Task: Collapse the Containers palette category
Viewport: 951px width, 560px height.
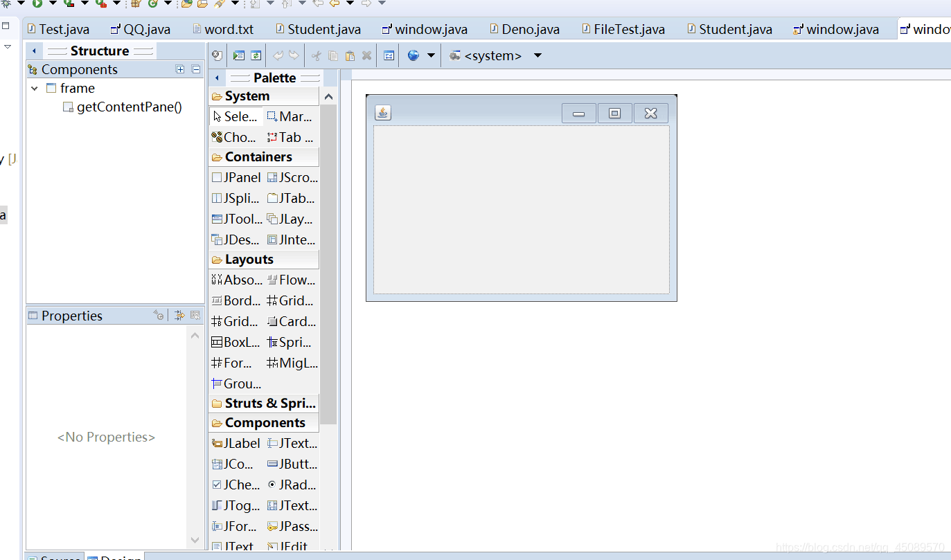Action: tap(263, 157)
